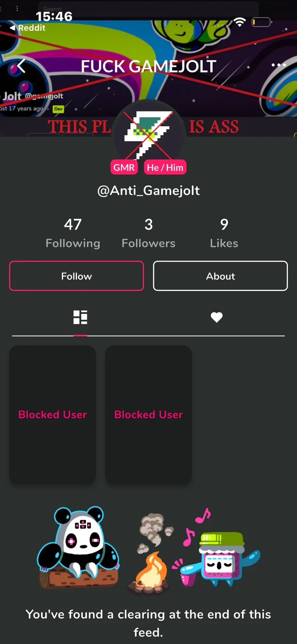This screenshot has width=297, height=644.
Task: Tap the Wi-Fi status icon
Action: click(x=240, y=22)
